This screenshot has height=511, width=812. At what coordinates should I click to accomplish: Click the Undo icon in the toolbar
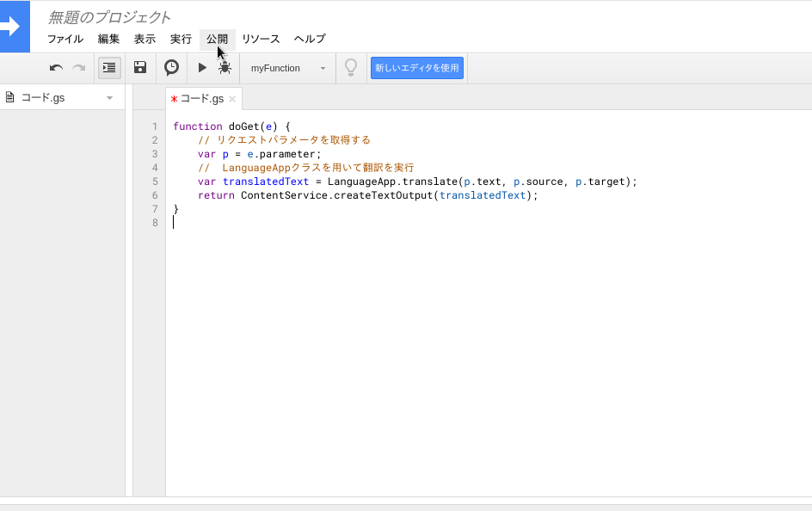55,67
